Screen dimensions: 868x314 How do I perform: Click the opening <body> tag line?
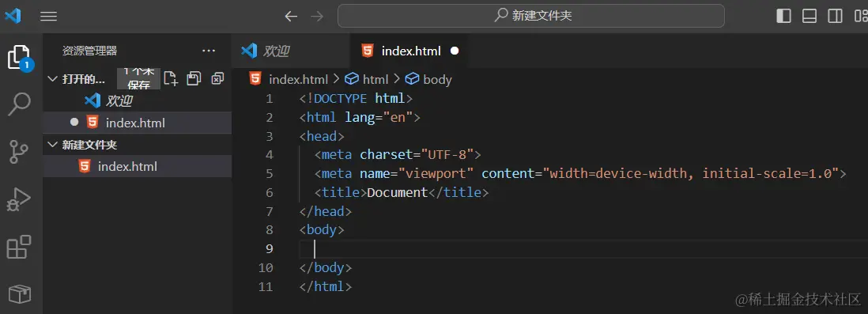(x=323, y=230)
